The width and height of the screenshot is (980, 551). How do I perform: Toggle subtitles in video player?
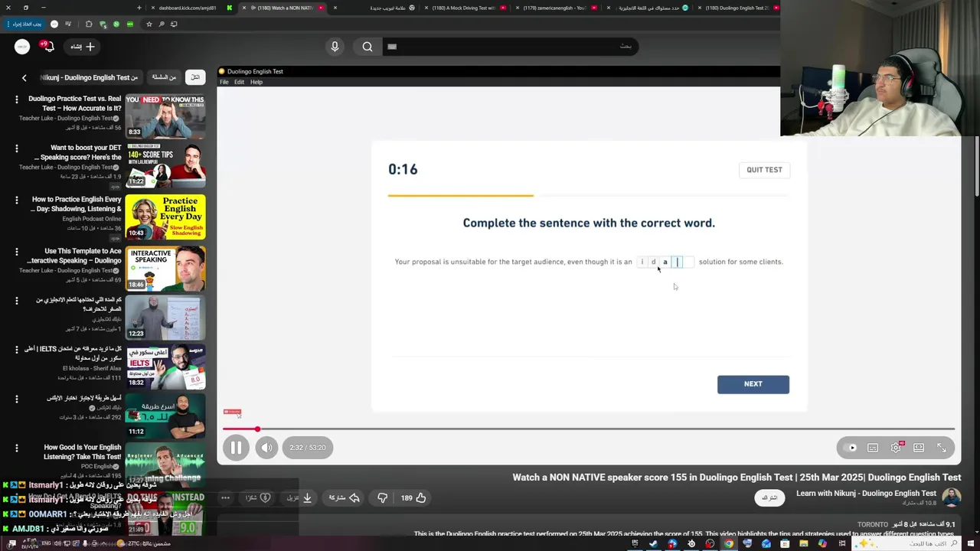873,448
